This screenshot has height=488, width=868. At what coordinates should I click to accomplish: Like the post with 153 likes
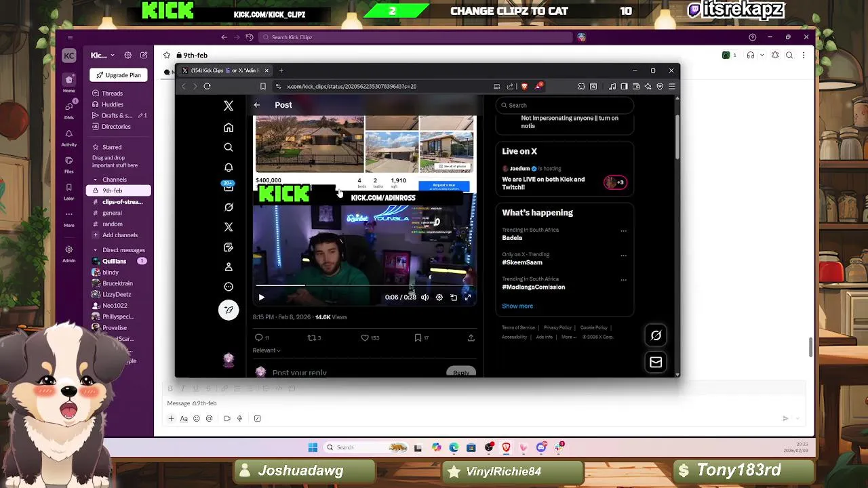pos(370,338)
